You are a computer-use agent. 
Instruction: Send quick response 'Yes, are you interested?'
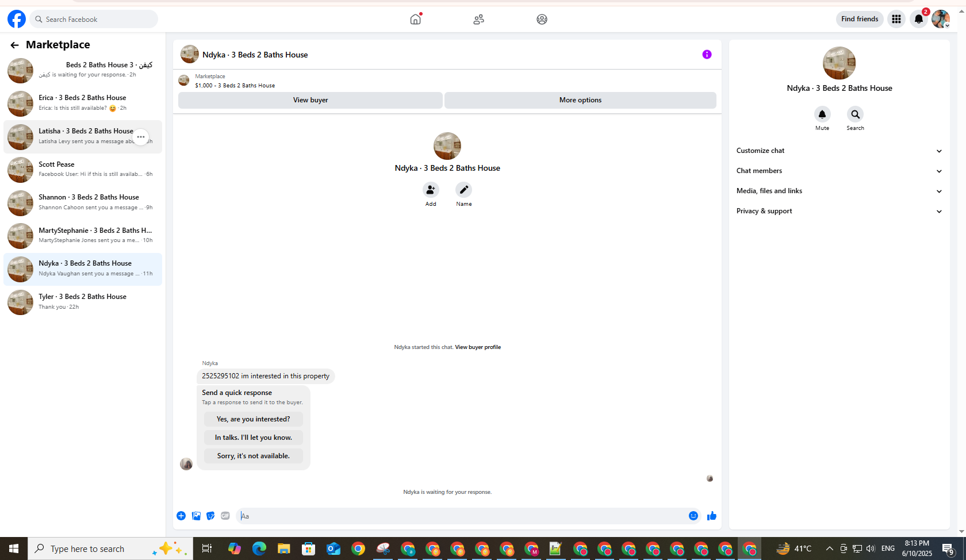point(254,419)
